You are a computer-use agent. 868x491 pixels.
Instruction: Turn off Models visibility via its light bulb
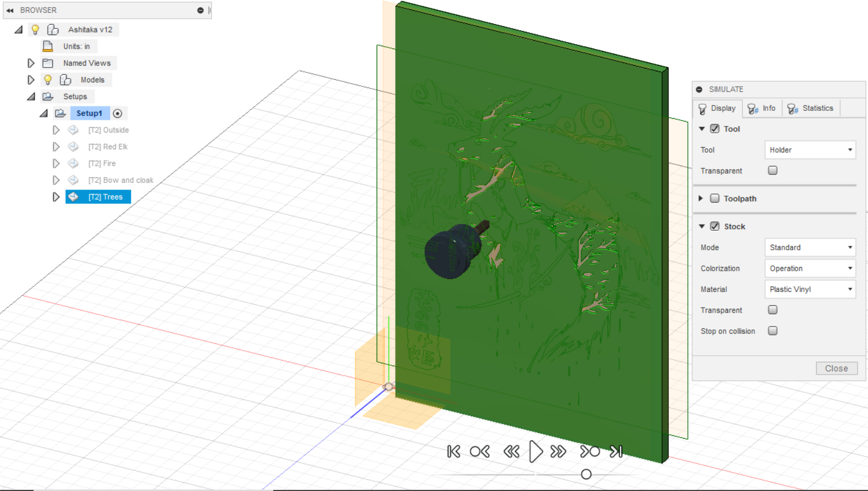click(x=47, y=79)
